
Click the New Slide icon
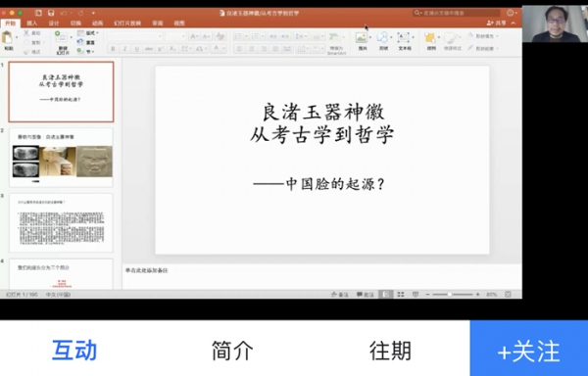coord(62,37)
